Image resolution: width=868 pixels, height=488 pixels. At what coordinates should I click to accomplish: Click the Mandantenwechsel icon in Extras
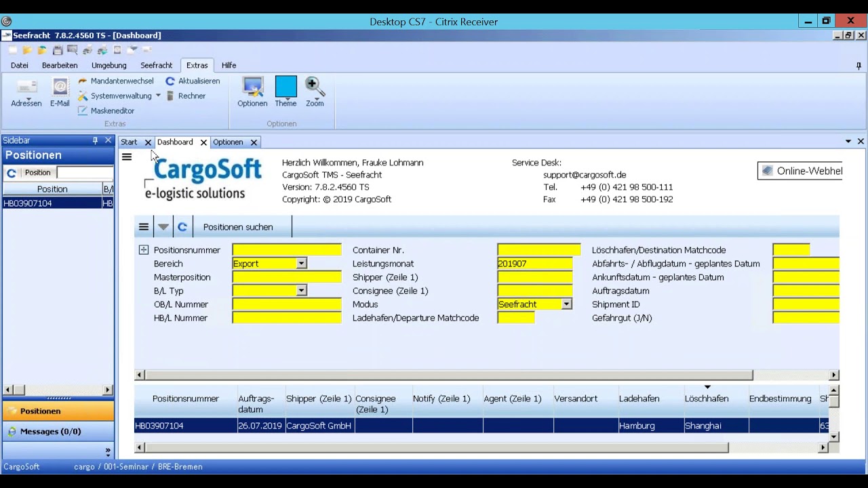pos(83,81)
